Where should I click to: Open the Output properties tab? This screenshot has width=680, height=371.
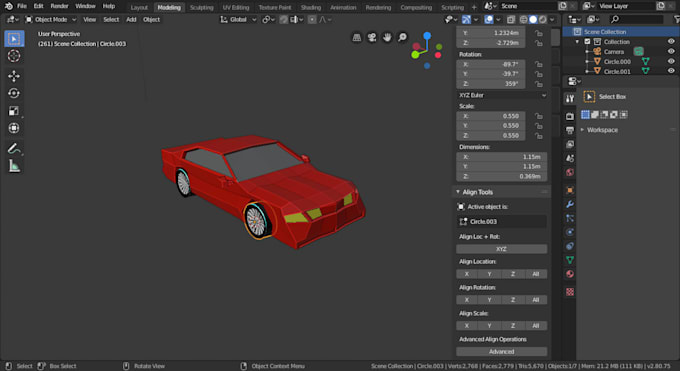[570, 130]
